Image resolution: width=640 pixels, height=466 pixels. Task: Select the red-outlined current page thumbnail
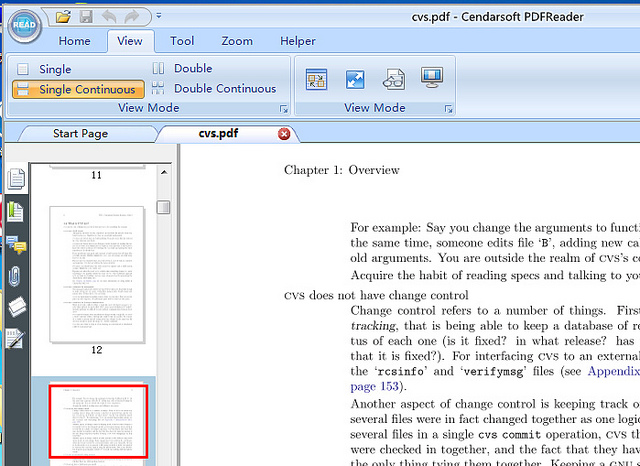click(98, 422)
